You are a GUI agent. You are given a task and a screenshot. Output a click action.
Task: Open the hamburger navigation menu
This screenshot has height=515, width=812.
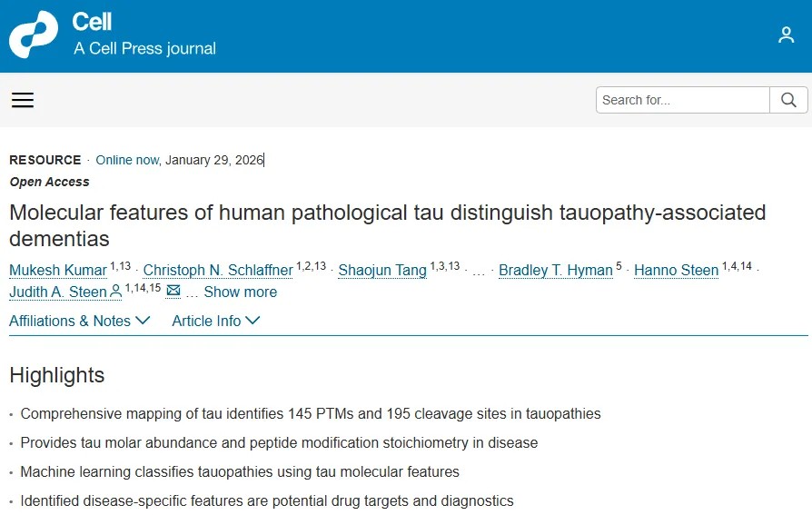tap(23, 100)
